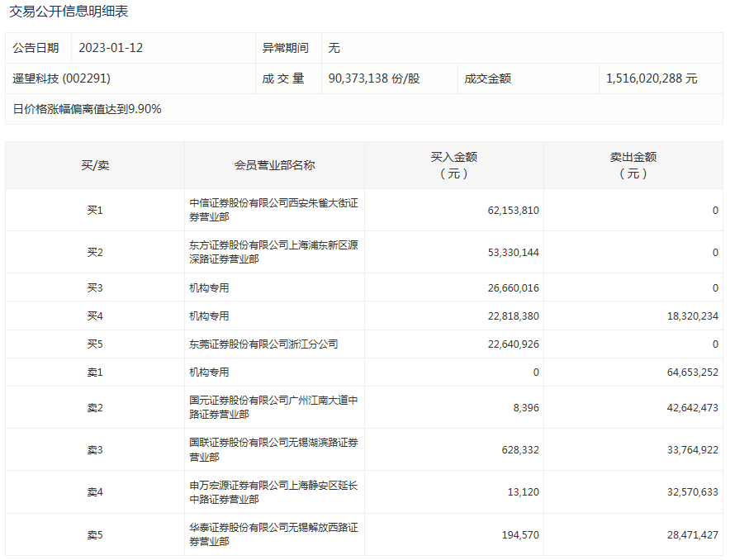Click the 无 value beside 异常期间
Screen dimensions: 730x560
coord(334,48)
